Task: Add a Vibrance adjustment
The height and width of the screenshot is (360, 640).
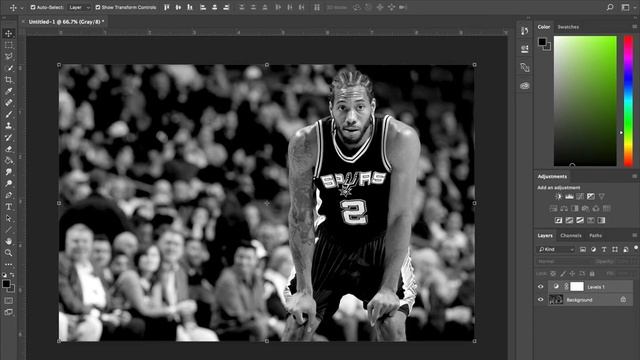Action: coord(602,196)
